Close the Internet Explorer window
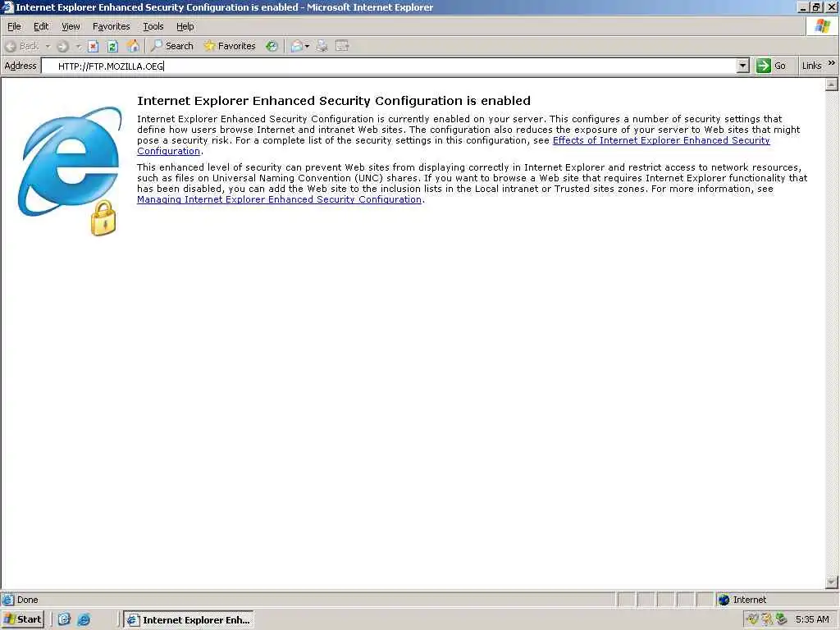 pos(831,7)
